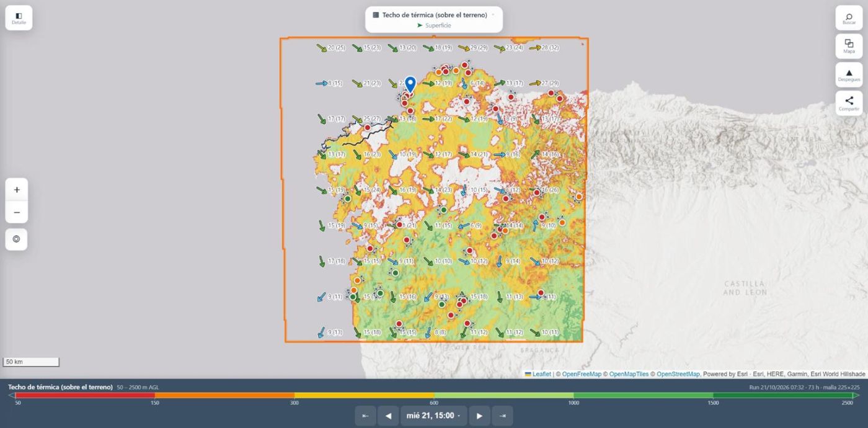Open the Detalle side panel
The height and width of the screenshot is (428, 868).
click(19, 18)
